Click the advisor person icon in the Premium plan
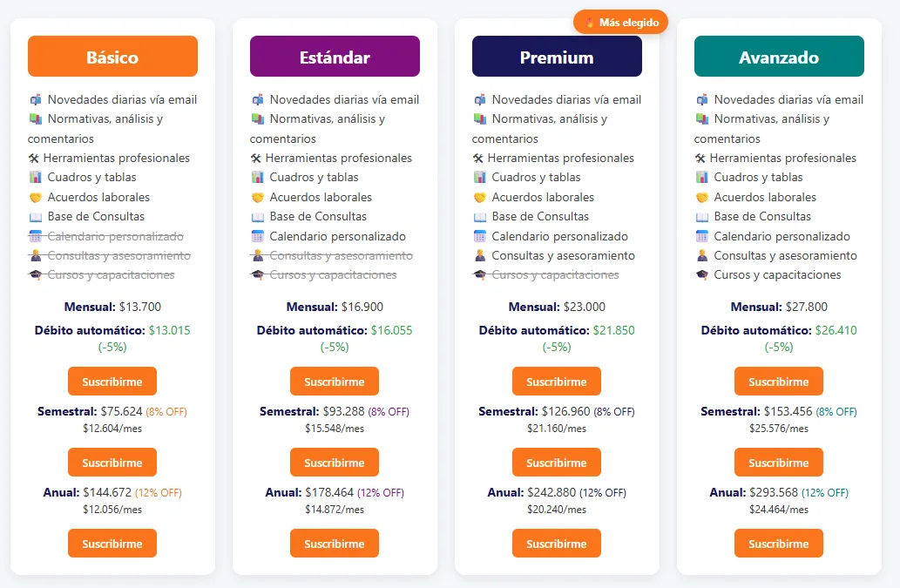The image size is (900, 588). click(x=480, y=256)
